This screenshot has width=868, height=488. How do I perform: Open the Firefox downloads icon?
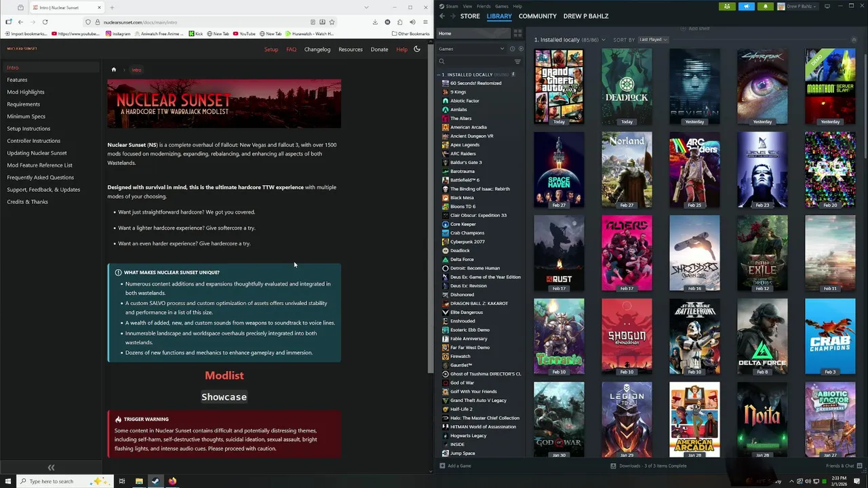point(375,22)
